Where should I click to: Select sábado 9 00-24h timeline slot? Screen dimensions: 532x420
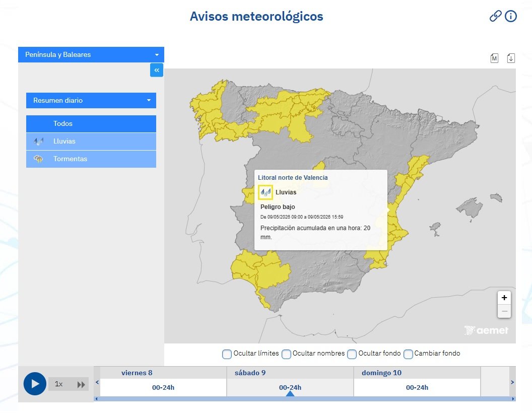290,387
